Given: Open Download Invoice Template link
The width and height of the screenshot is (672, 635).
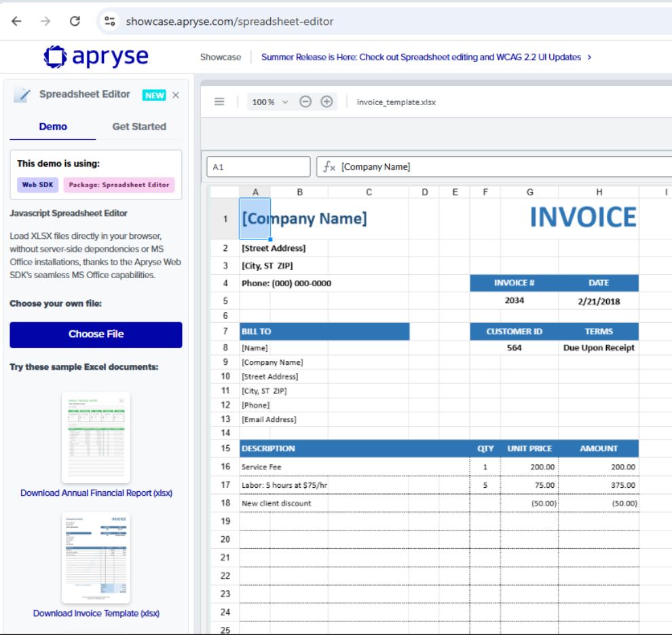Looking at the screenshot, I should coord(96,613).
